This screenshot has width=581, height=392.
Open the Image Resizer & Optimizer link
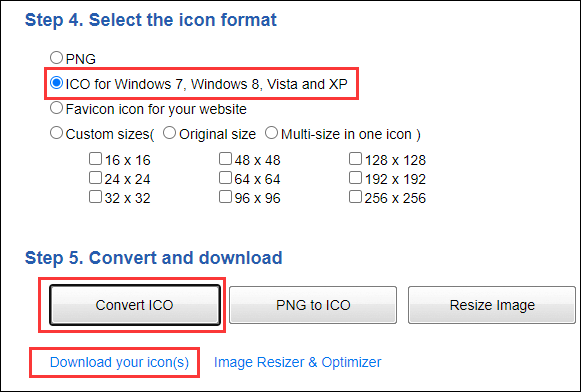(x=298, y=362)
